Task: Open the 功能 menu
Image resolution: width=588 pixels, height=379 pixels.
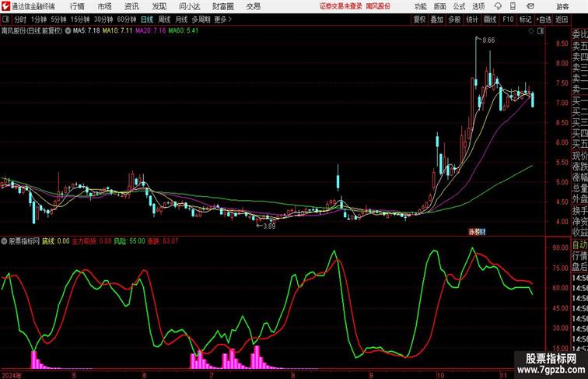Action: coord(421,6)
